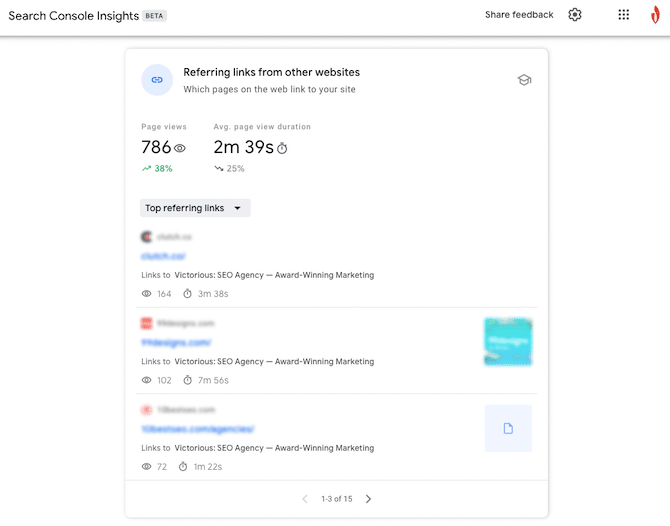Click the teal 99designs page thumbnail
The width and height of the screenshot is (670, 526).
508,342
